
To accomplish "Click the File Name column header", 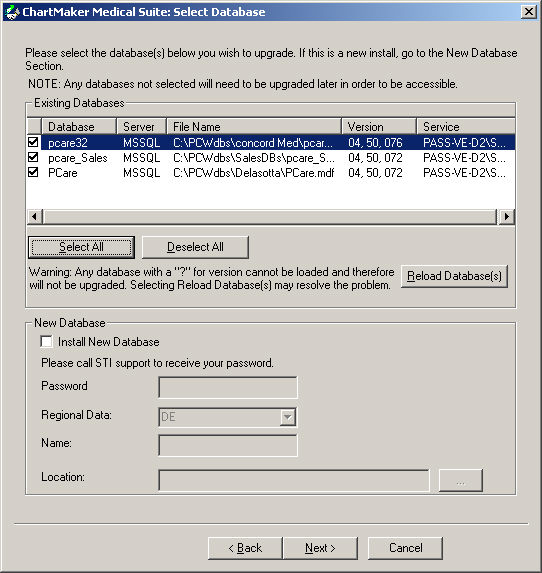I will point(254,126).
